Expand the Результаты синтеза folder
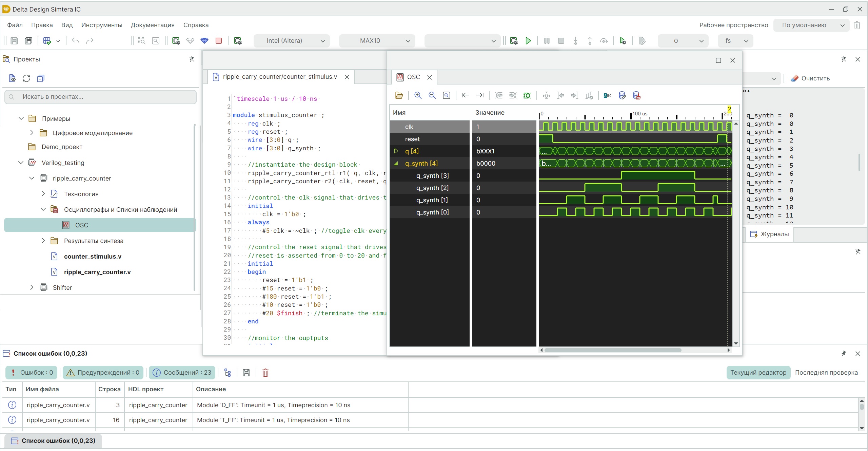 pyautogui.click(x=43, y=241)
